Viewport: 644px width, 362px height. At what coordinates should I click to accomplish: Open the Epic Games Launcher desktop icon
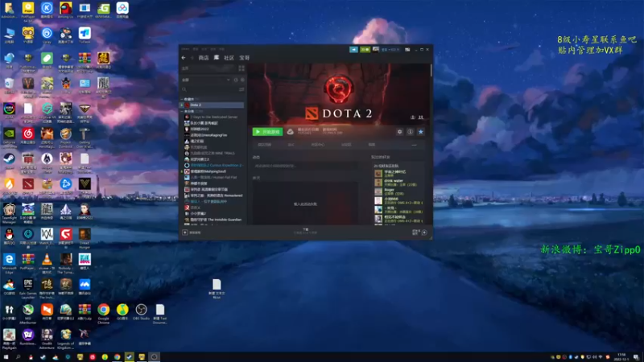tap(28, 289)
